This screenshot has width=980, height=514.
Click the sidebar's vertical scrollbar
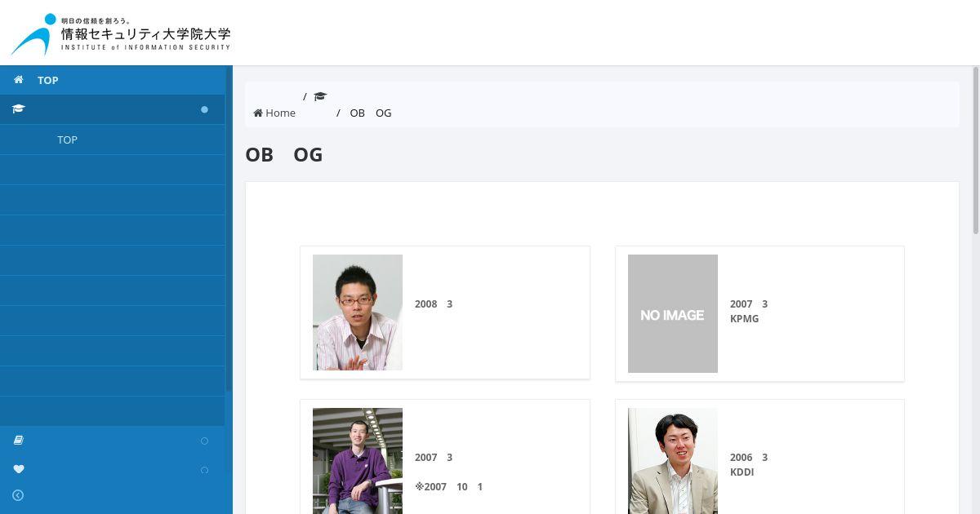229,228
